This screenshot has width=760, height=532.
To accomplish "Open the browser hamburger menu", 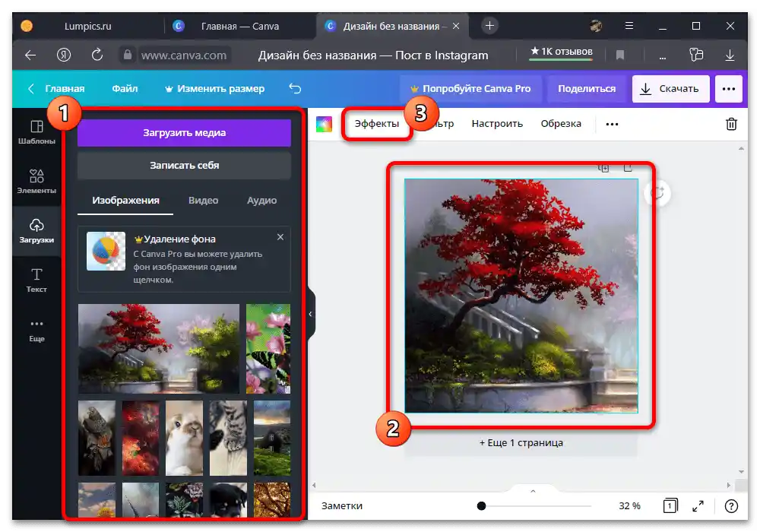I will (629, 26).
